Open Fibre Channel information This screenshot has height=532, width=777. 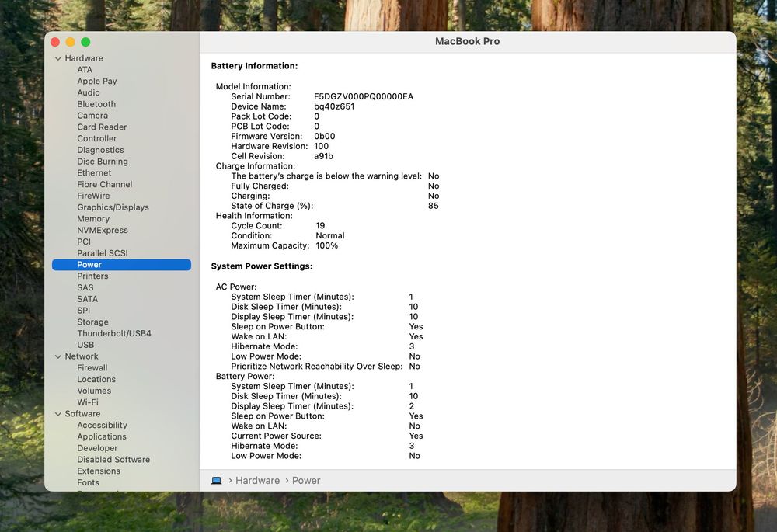tap(105, 184)
